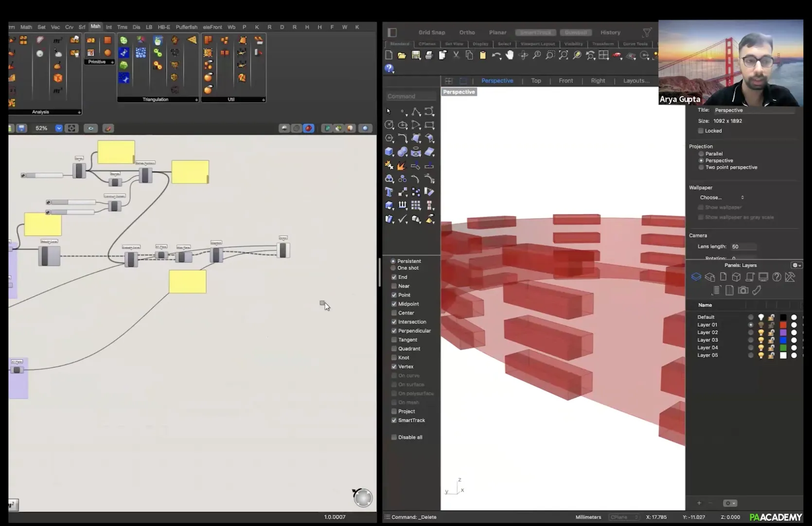Click the four-viewport layout toolbar icon
This screenshot has height=526, width=812.
(603, 55)
